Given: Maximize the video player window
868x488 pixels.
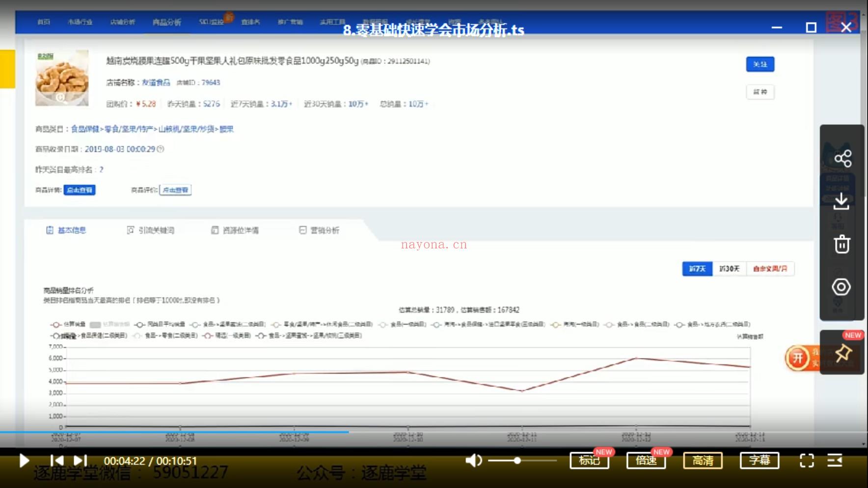Looking at the screenshot, I should [811, 27].
